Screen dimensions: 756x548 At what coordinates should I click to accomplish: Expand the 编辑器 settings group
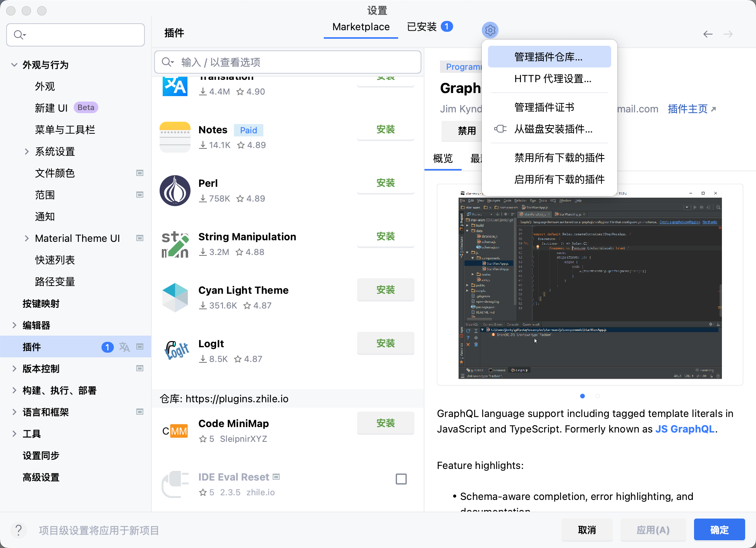(x=14, y=325)
